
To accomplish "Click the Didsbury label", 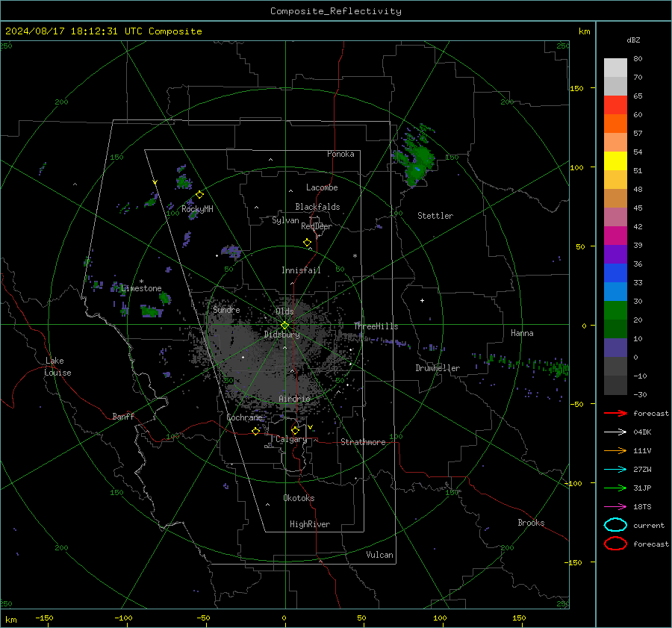I will (x=281, y=335).
